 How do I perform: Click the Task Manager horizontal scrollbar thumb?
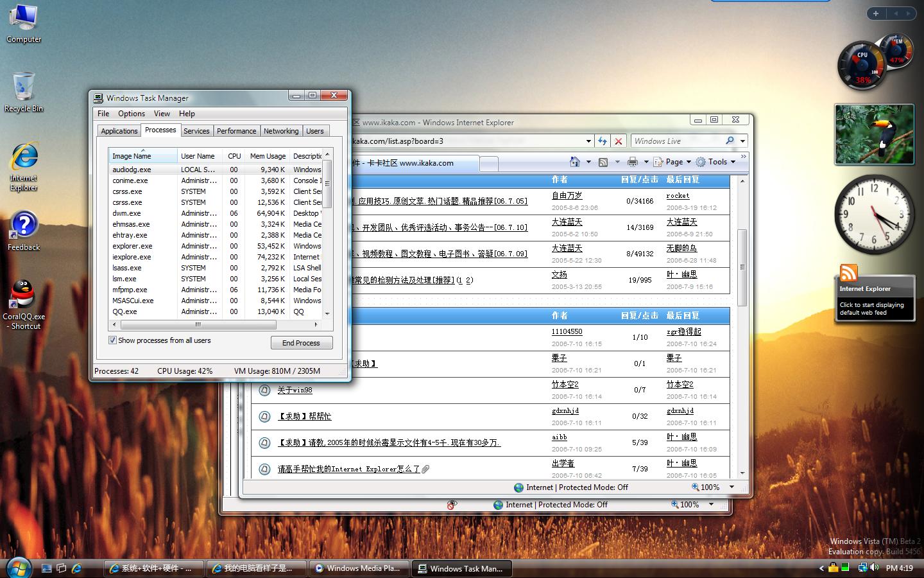tap(198, 325)
